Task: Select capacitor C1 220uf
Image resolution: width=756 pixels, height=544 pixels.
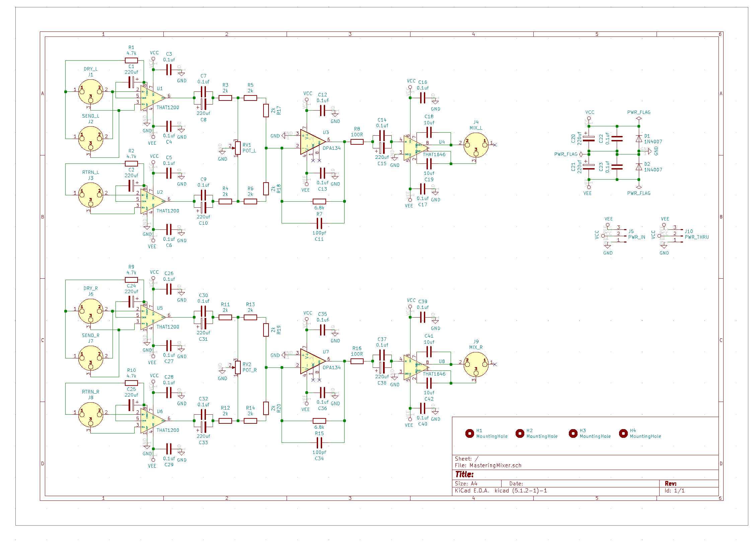Action: (131, 82)
